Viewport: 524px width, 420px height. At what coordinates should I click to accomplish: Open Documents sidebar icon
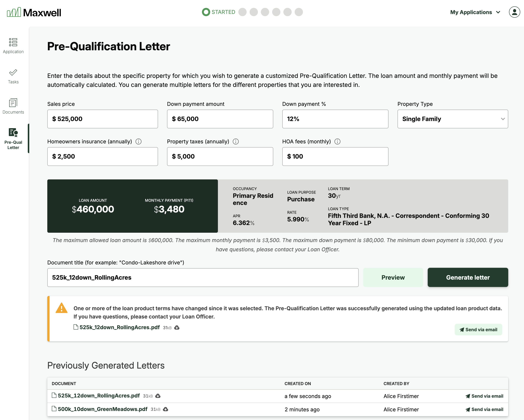click(13, 103)
